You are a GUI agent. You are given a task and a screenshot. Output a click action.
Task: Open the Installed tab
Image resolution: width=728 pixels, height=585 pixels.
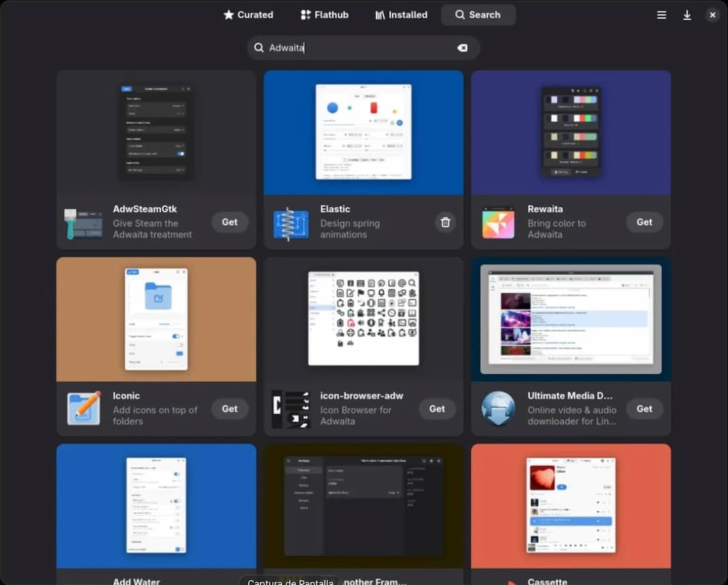pyautogui.click(x=401, y=15)
